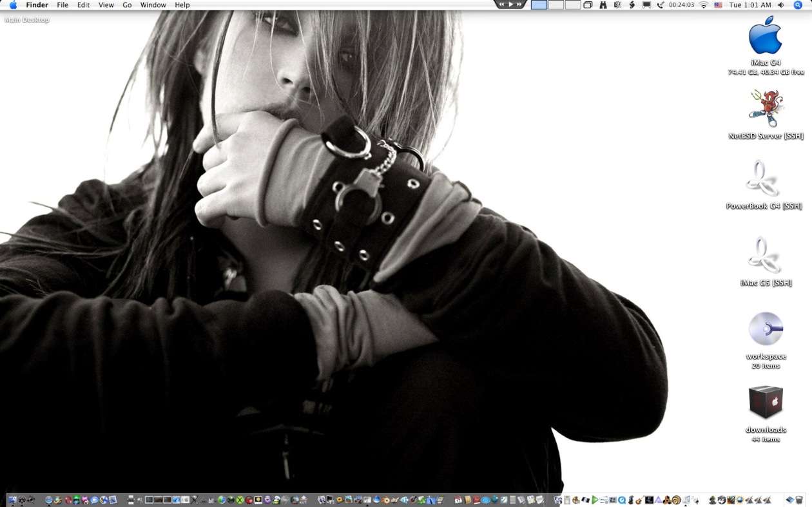Select the downloads box folder icon
Image resolution: width=812 pixels, height=507 pixels.
click(766, 403)
